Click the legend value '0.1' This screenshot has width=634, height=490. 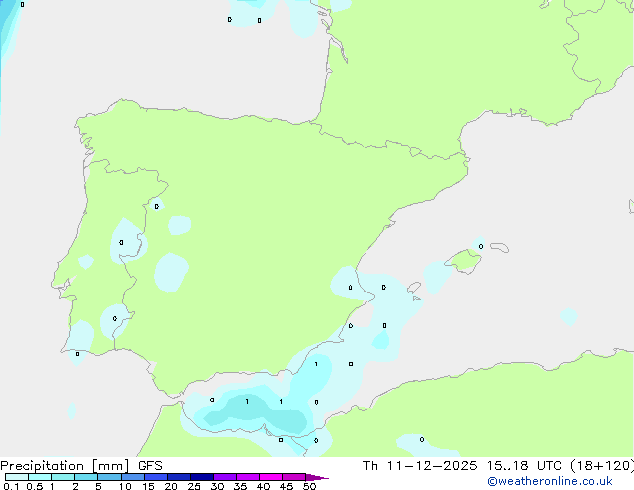point(11,486)
